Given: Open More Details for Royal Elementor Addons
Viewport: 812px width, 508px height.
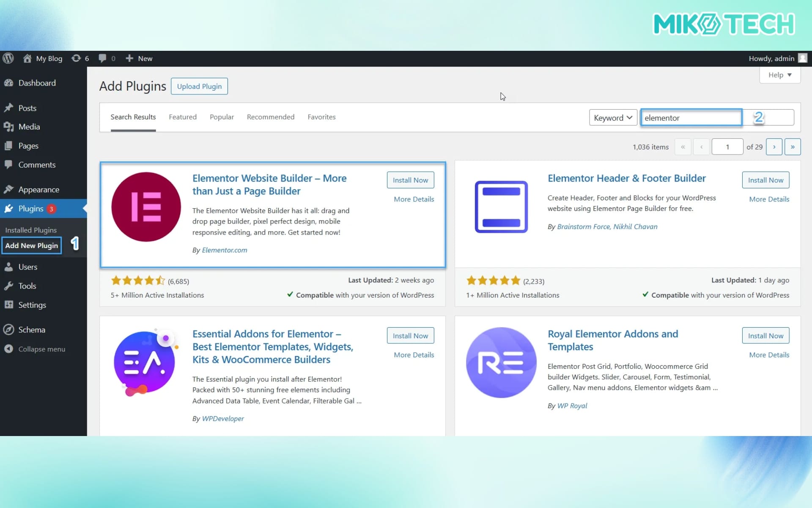Looking at the screenshot, I should pyautogui.click(x=768, y=355).
